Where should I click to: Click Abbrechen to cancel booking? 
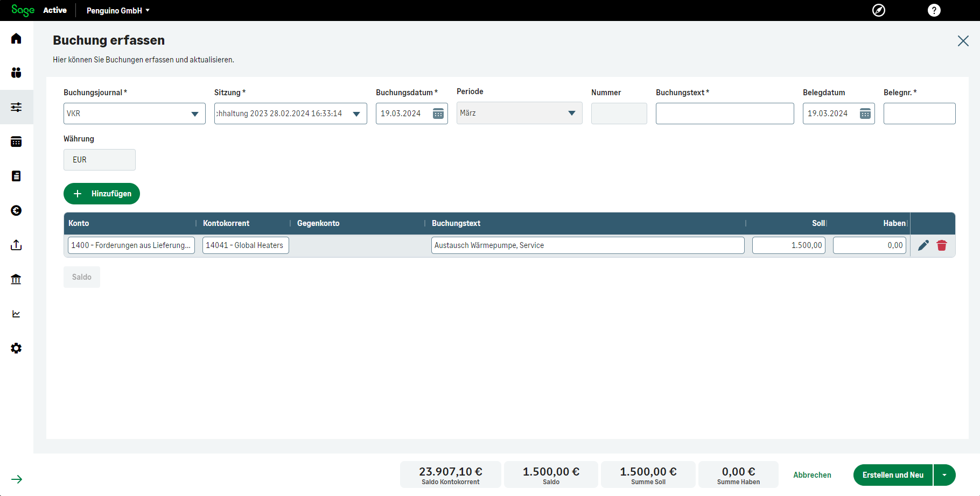(x=812, y=475)
